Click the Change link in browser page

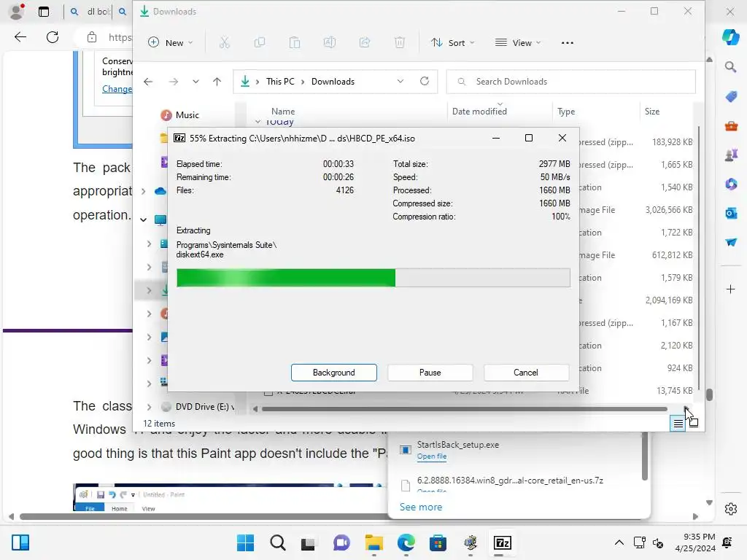tap(117, 89)
